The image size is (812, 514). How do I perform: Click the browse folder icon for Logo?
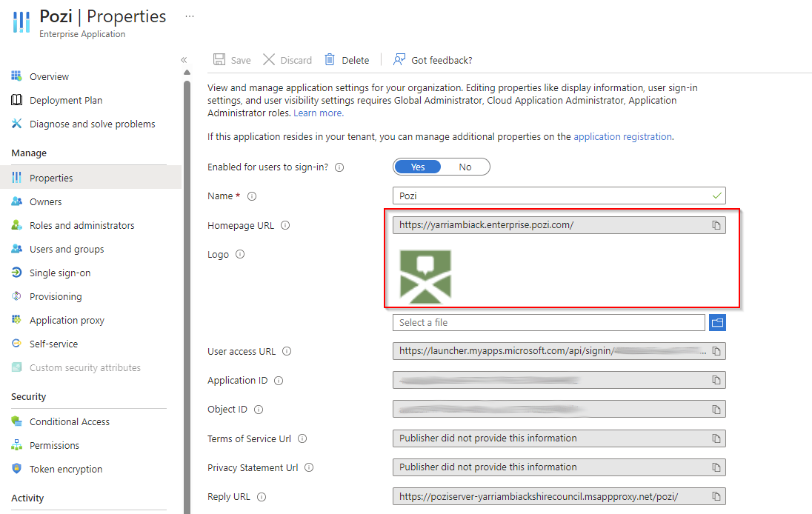point(716,322)
